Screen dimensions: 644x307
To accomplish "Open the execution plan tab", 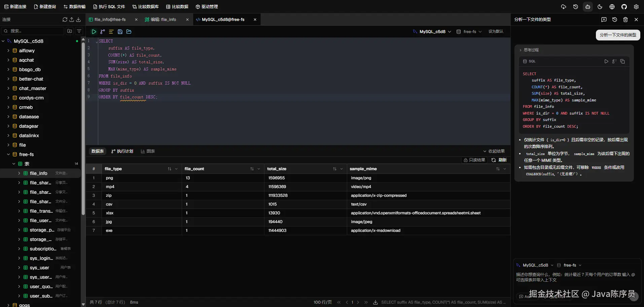I will coord(122,151).
